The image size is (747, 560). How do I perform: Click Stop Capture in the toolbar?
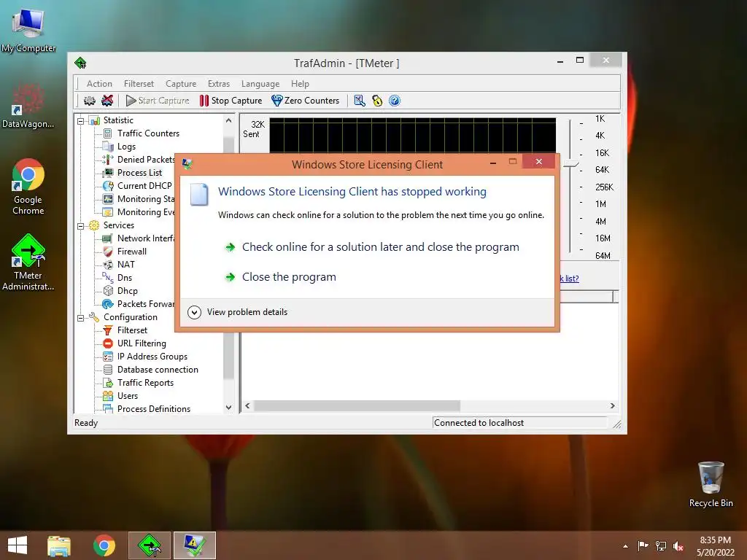[x=231, y=101]
